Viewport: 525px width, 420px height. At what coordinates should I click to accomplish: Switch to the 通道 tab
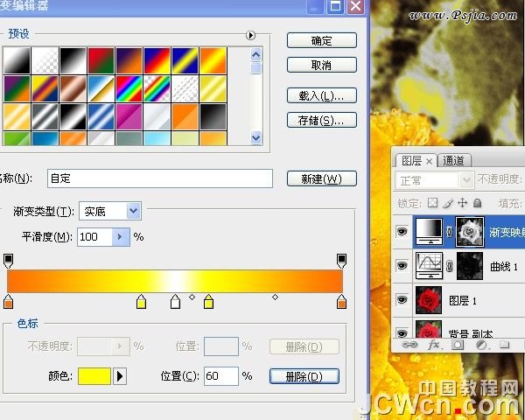tap(455, 161)
